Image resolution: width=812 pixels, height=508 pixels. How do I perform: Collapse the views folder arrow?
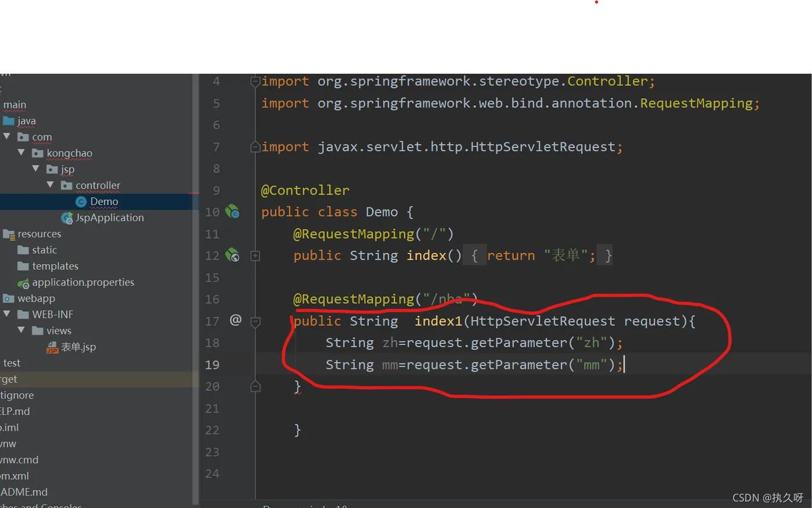[x=21, y=330]
